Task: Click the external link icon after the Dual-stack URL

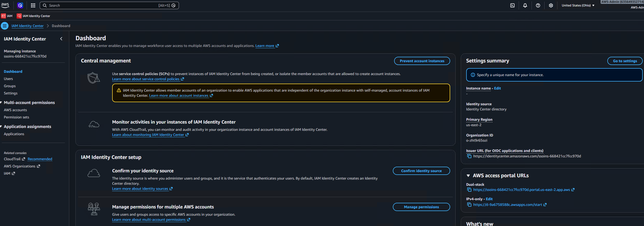Action: point(573,190)
